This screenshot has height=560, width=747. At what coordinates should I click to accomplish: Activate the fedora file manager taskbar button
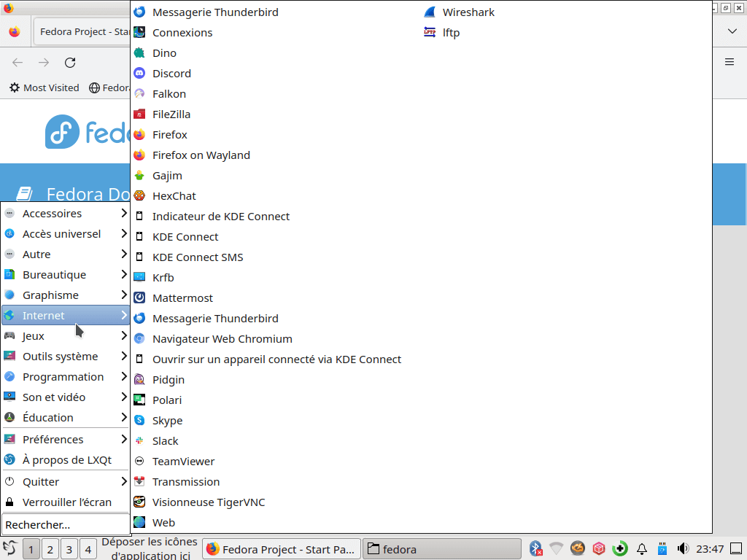(x=441, y=550)
